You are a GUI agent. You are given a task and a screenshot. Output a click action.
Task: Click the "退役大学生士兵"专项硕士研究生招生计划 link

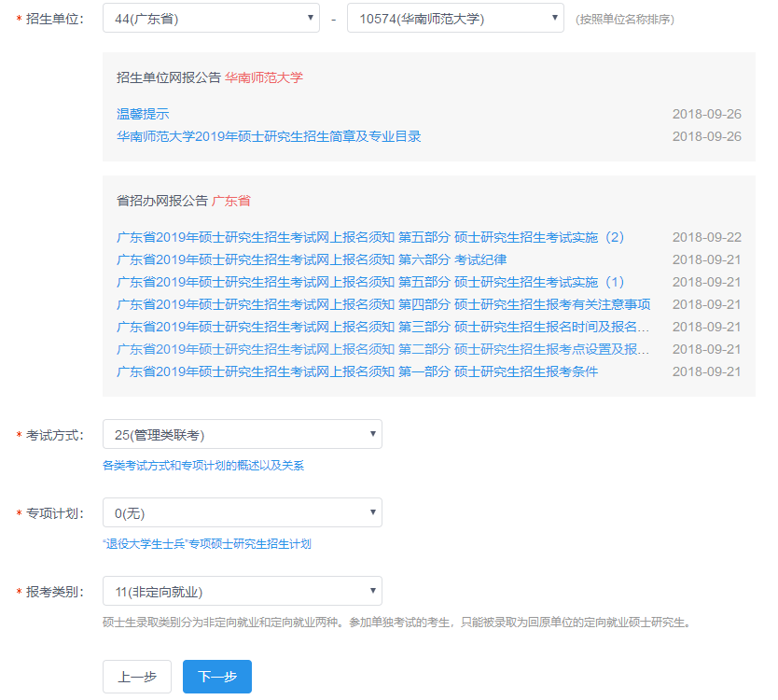click(206, 543)
